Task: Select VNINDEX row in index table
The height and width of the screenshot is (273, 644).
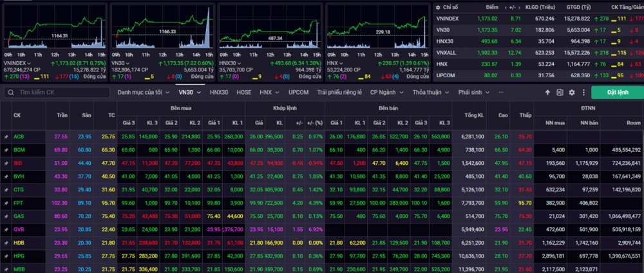Action: (x=538, y=19)
